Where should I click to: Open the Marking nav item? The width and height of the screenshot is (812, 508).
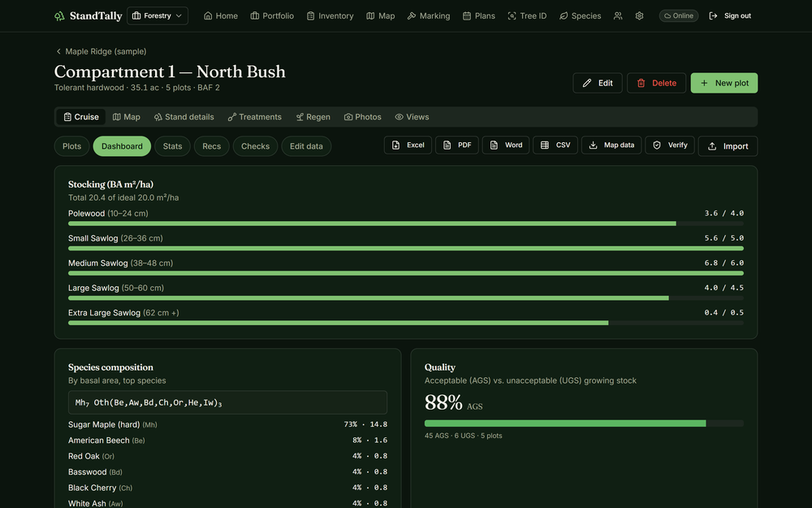428,16
